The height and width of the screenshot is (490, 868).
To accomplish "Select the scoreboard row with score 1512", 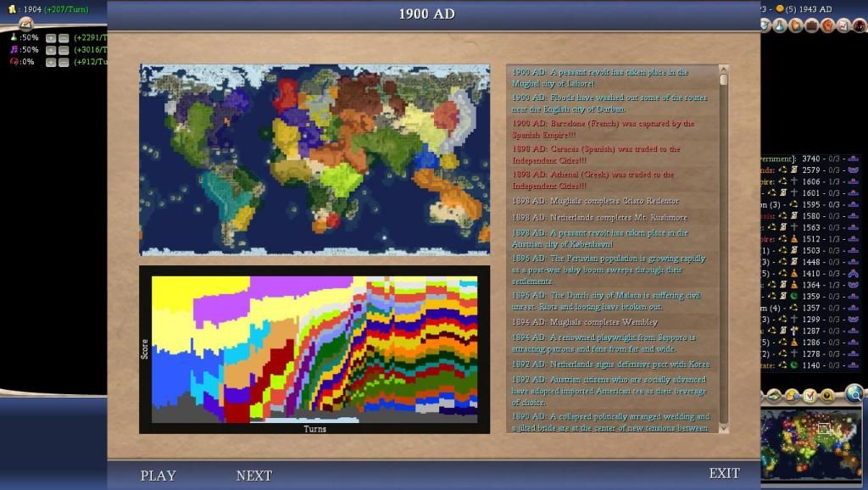I will pos(810,238).
